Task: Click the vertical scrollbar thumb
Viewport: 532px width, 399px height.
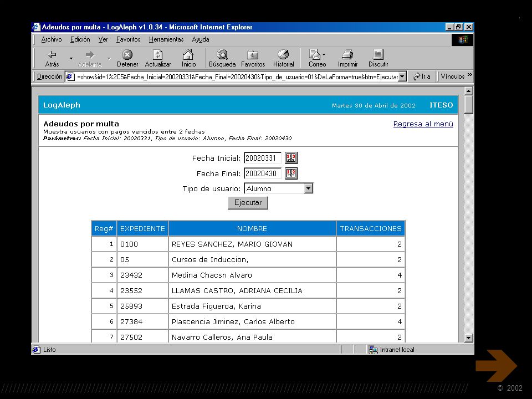Action: pyautogui.click(x=469, y=104)
